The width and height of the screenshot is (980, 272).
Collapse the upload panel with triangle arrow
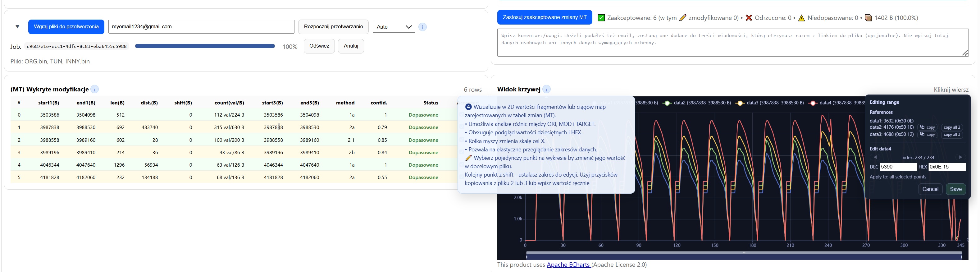(17, 27)
